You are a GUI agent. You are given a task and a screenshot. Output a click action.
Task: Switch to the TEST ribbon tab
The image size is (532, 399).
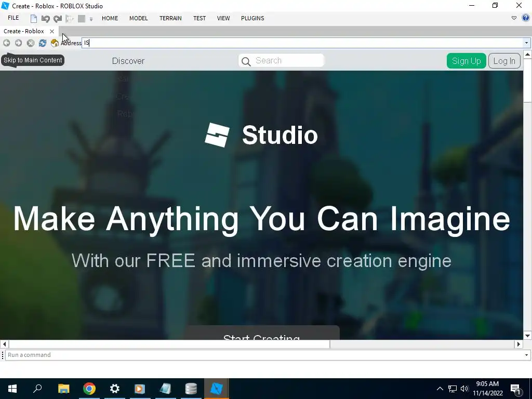click(199, 18)
